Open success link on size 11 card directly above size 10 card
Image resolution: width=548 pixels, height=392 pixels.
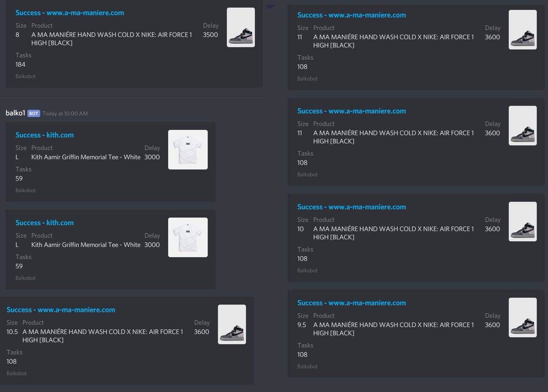pyautogui.click(x=352, y=111)
